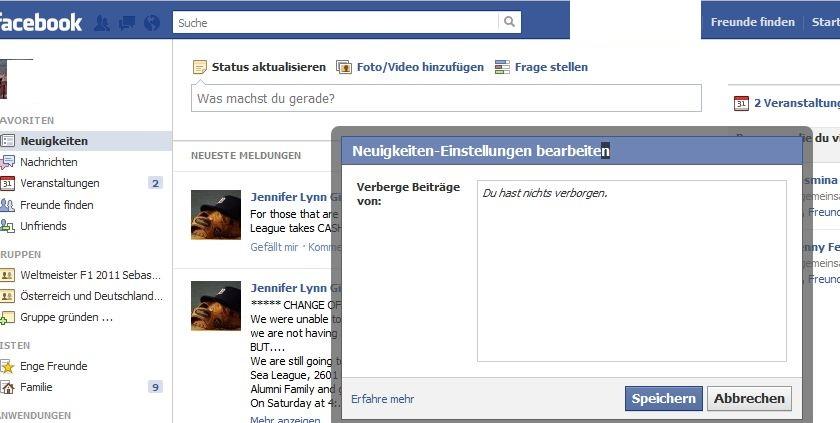The image size is (840, 423).
Task: Open Erfahre mehr link in dialog
Action: tap(382, 399)
